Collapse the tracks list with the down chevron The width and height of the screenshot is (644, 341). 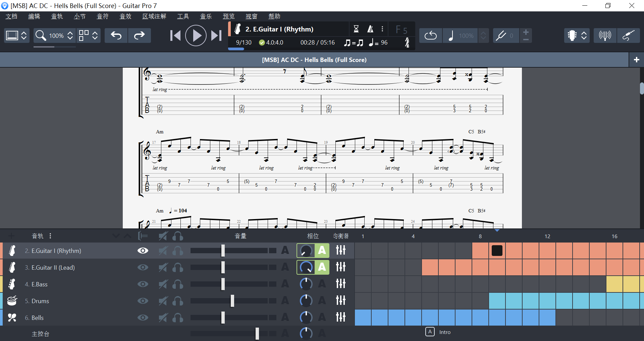tap(116, 236)
